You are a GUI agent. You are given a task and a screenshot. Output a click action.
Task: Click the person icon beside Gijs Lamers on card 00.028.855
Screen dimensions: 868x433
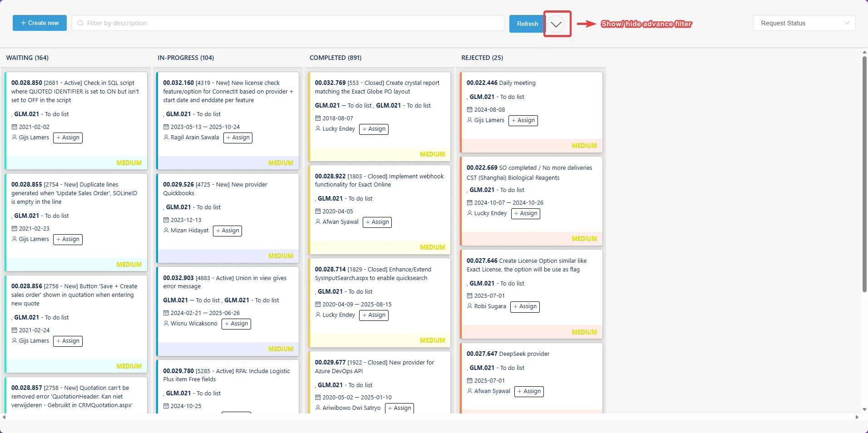pyautogui.click(x=14, y=239)
